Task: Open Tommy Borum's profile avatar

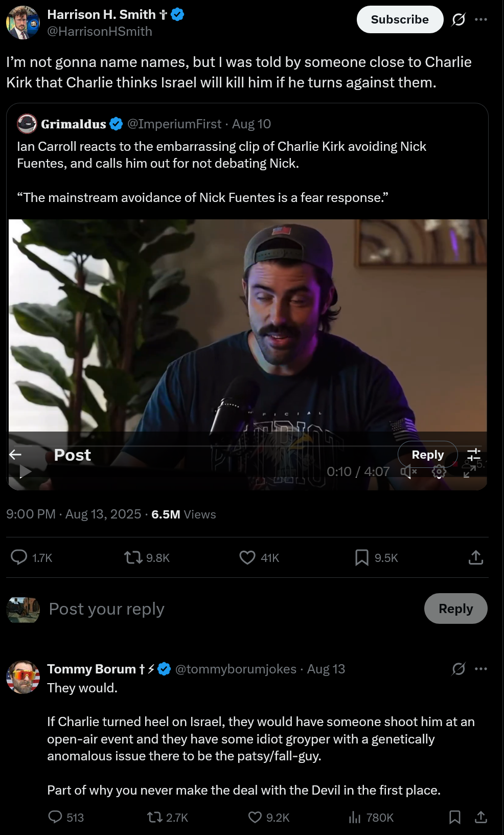Action: coord(23,677)
